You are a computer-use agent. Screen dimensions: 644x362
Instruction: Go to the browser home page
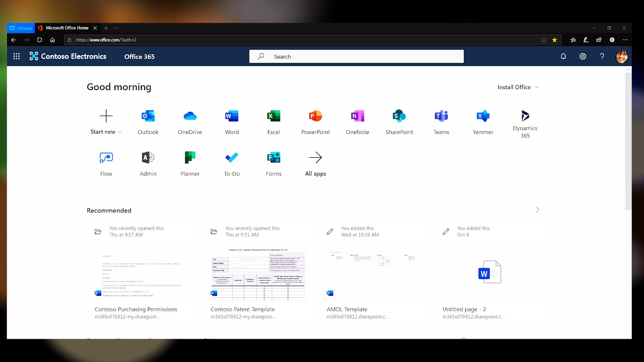point(53,40)
